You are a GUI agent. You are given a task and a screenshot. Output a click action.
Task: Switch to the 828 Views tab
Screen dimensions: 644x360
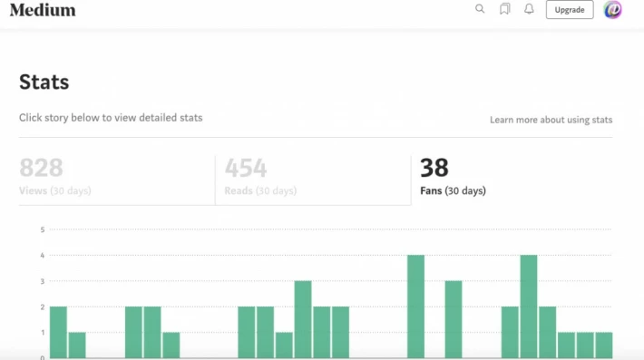[117, 180]
